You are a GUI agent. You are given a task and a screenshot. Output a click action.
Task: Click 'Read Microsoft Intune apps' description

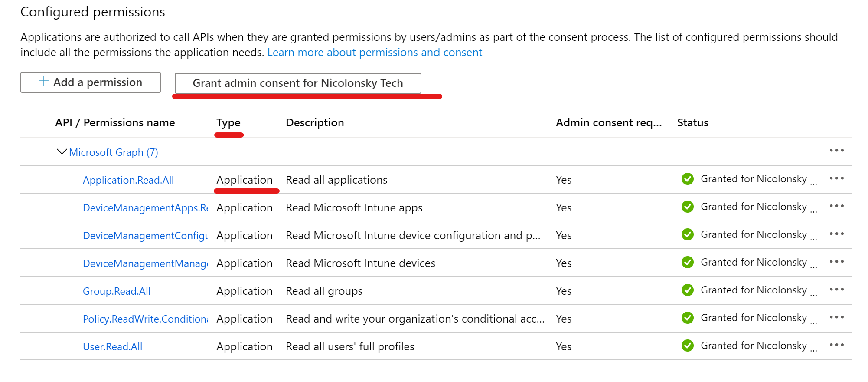coord(354,208)
